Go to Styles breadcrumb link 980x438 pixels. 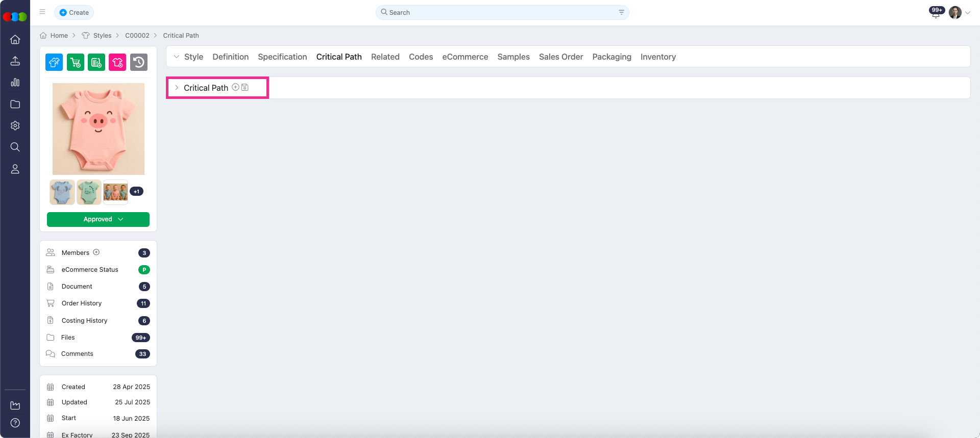pyautogui.click(x=102, y=36)
